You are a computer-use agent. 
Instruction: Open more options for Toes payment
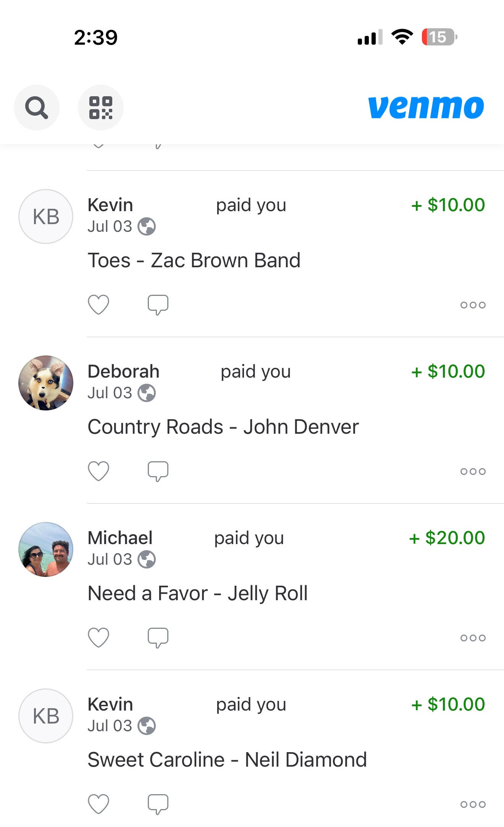point(473,305)
